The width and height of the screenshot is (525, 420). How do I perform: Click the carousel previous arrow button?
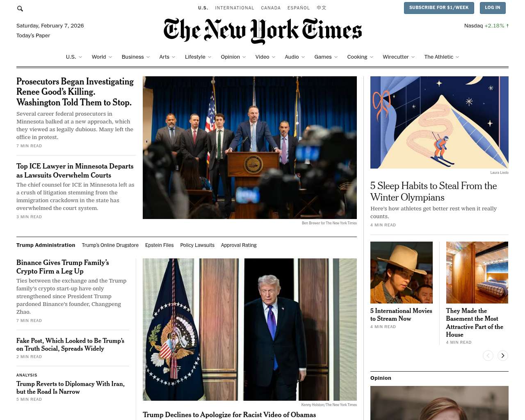[x=488, y=356]
